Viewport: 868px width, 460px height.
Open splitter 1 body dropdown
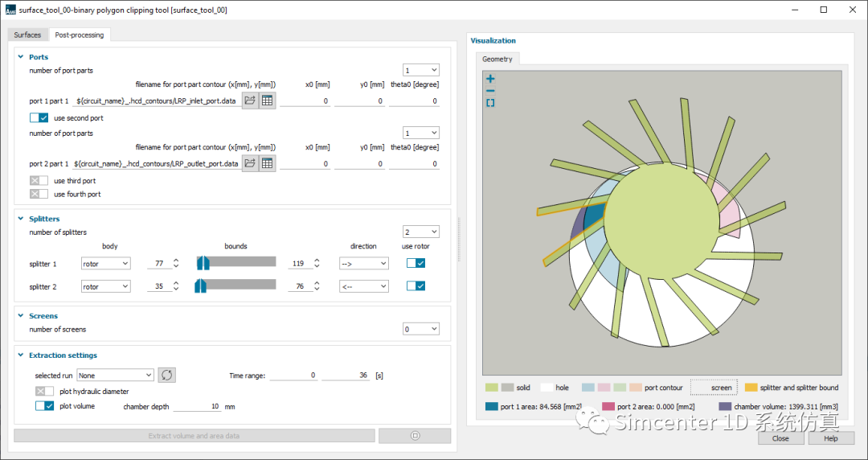click(105, 263)
